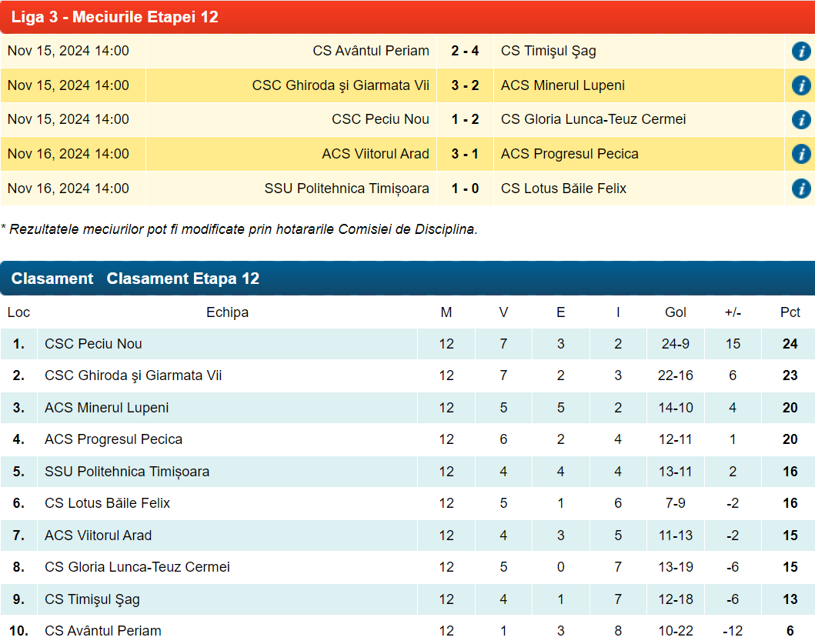Viewport: 815px width, 644px height.
Task: Click the Gol column header
Action: click(x=676, y=312)
